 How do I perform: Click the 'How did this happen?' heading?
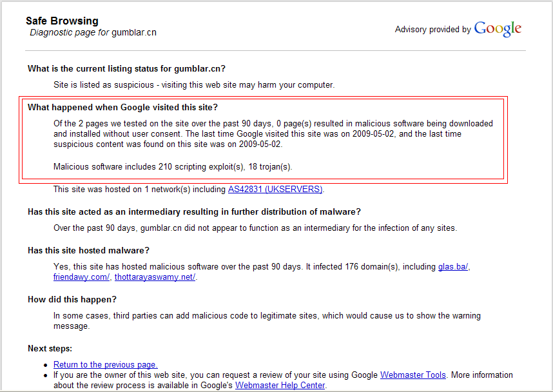(x=72, y=300)
